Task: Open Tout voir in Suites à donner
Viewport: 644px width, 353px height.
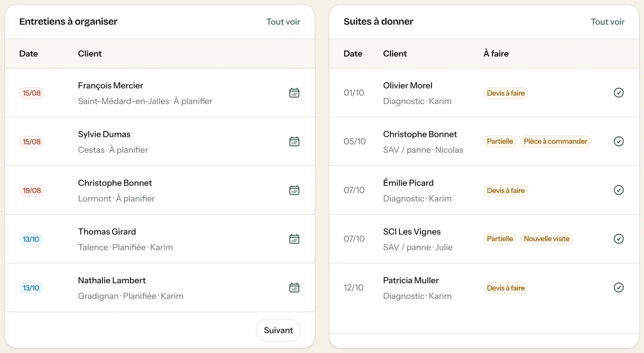Action: (x=607, y=22)
